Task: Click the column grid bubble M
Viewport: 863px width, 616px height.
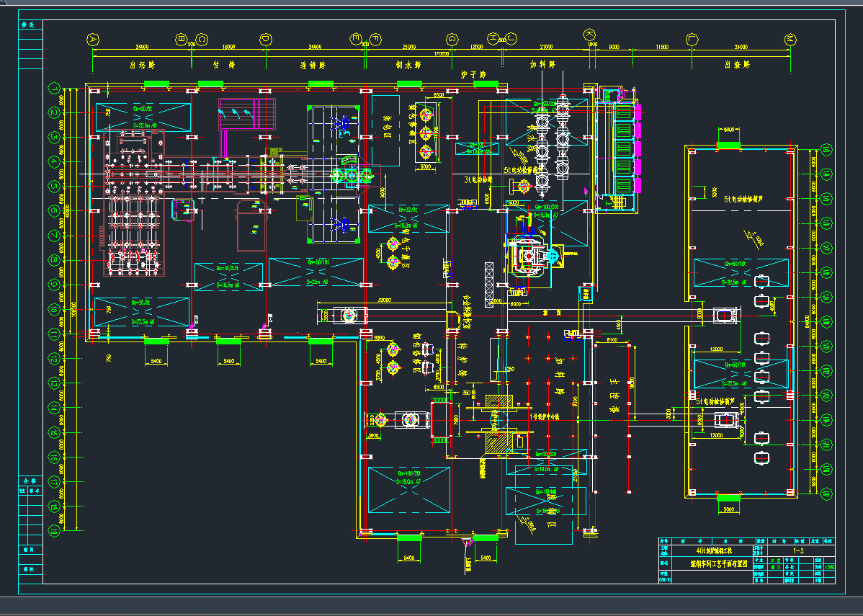Action: click(790, 39)
